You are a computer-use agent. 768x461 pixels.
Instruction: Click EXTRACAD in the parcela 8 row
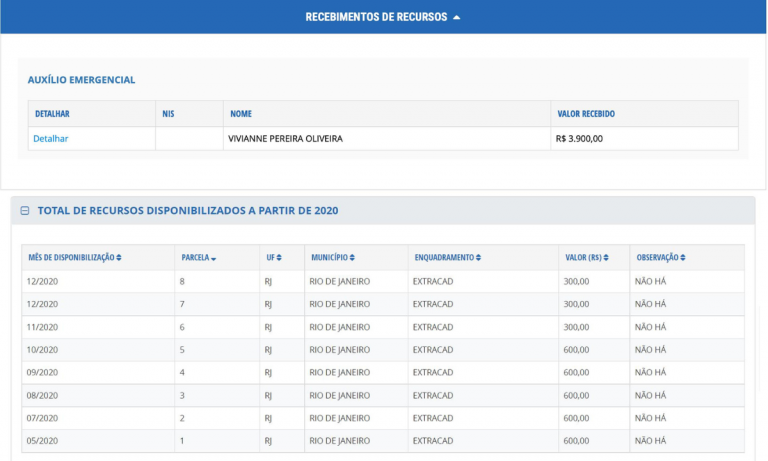click(x=433, y=282)
